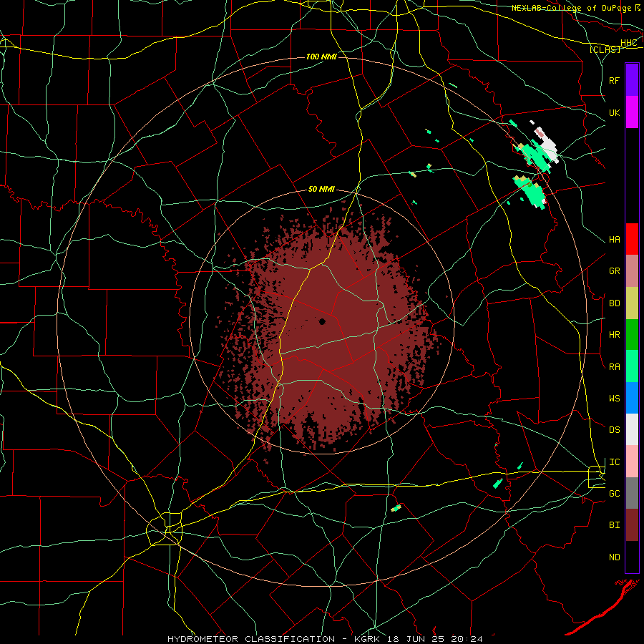
Task: Click the 'KGRK' radar station identifier
Action: [x=368, y=639]
